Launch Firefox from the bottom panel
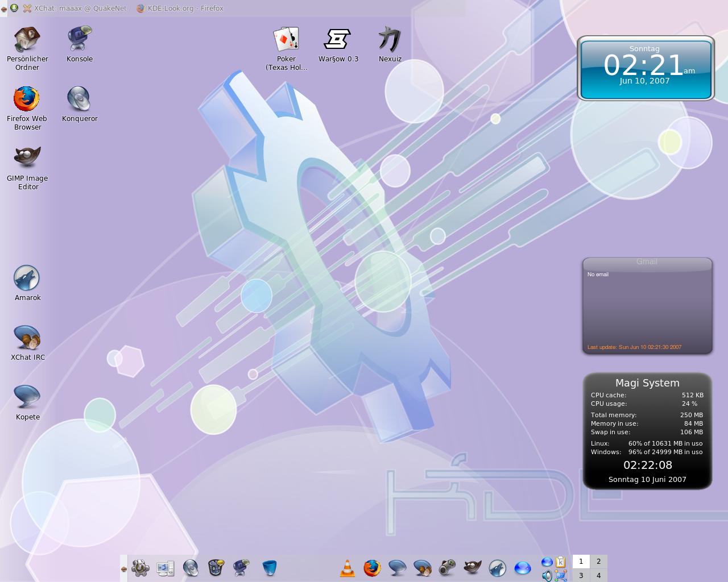This screenshot has height=582, width=728. tap(372, 568)
